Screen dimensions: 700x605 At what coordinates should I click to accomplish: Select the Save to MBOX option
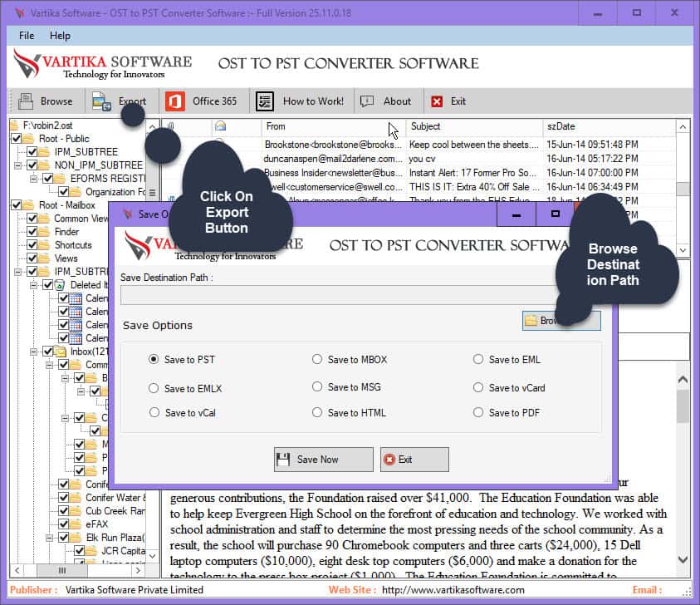click(317, 359)
